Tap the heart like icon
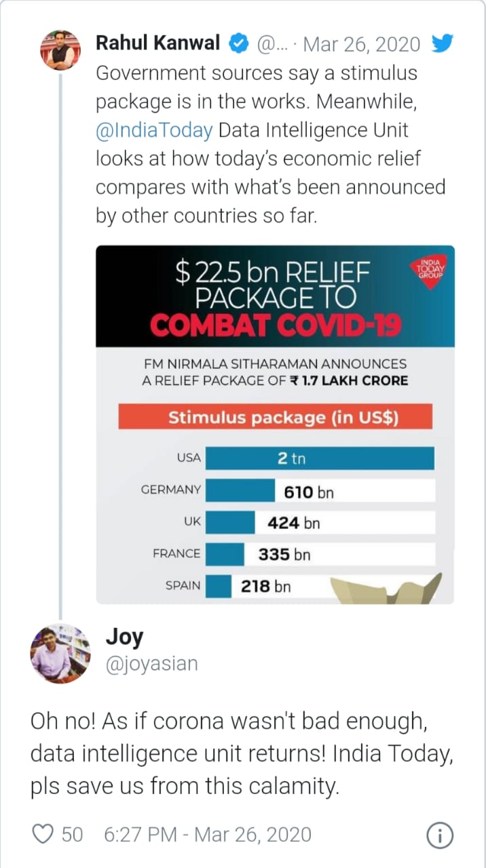This screenshot has height=868, width=486. pyautogui.click(x=43, y=834)
